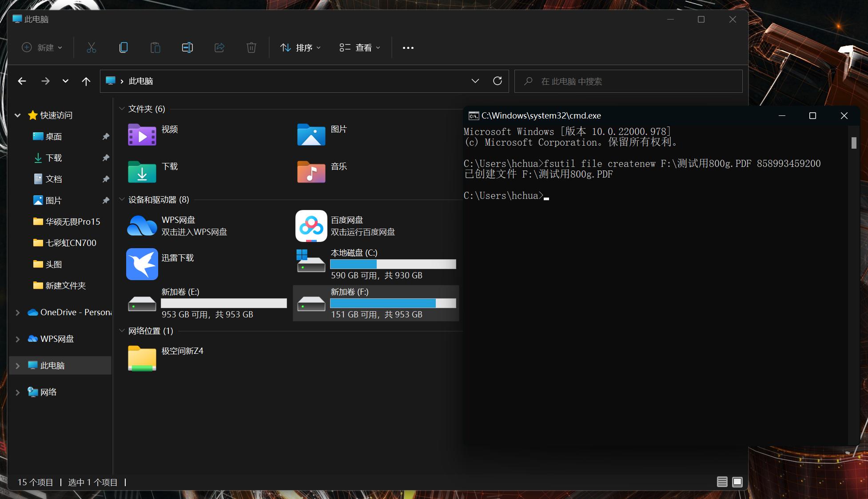Expand the OneDrive - Personal tree item
868x499 pixels.
pyautogui.click(x=17, y=312)
